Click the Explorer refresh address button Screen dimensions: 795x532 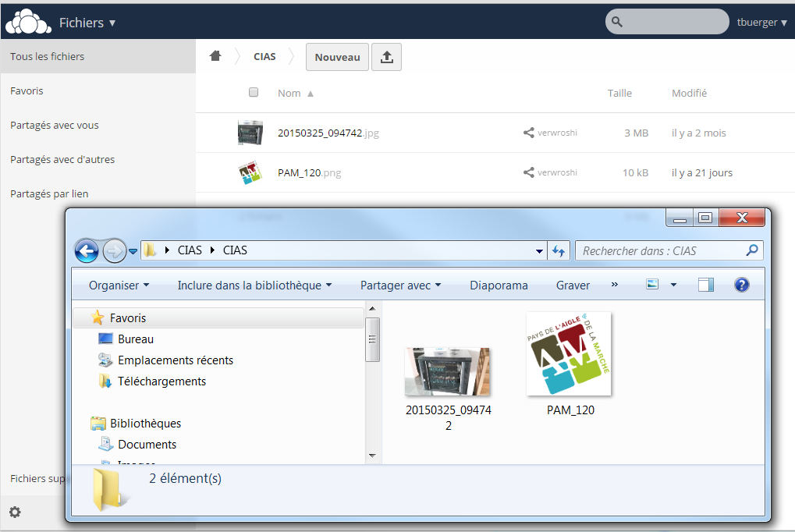tap(559, 251)
